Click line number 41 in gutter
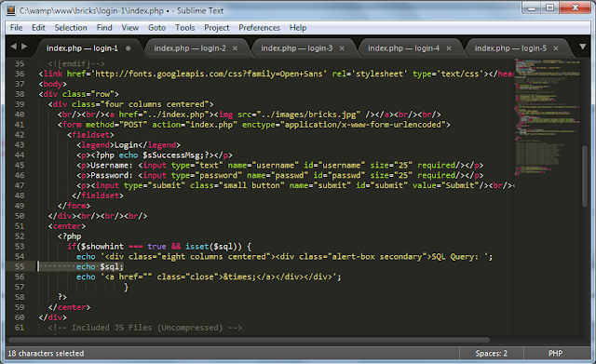Image resolution: width=596 pixels, height=364 pixels. [20, 125]
